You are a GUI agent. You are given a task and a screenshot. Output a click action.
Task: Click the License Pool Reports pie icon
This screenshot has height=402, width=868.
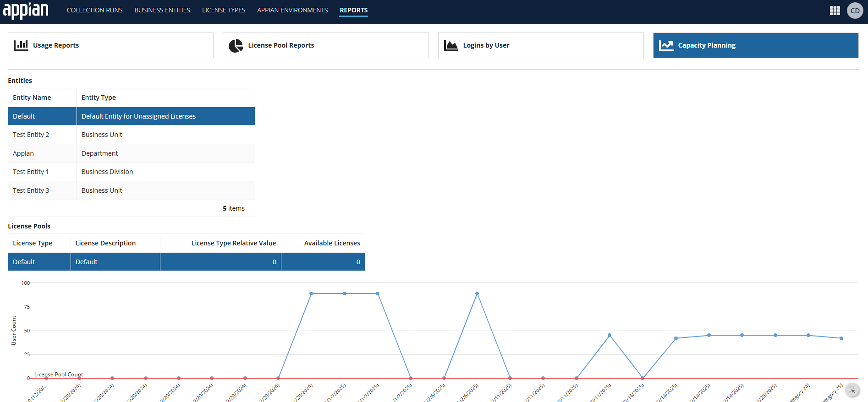[236, 45]
